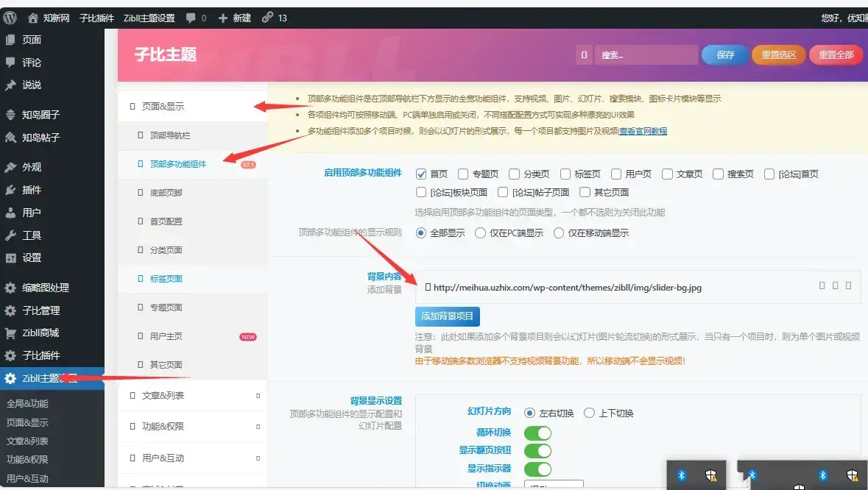The width and height of the screenshot is (868, 490).
Task: Click the 缩略图处理 gear icon
Action: [10, 288]
